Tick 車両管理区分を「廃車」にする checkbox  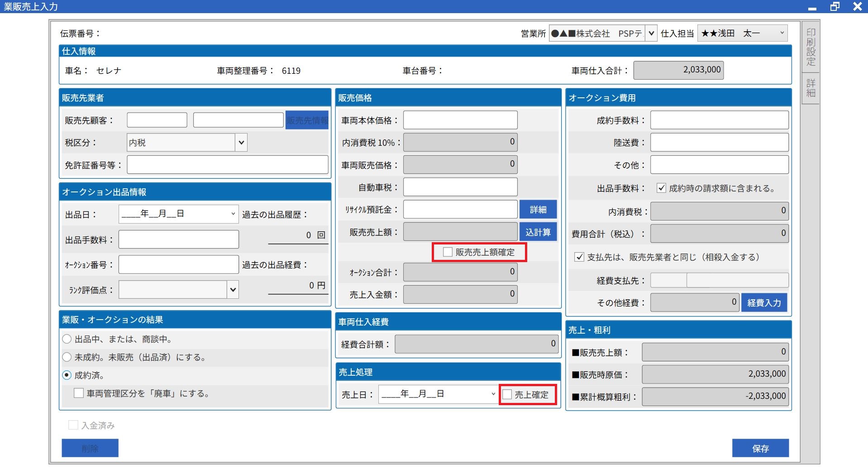(x=79, y=393)
